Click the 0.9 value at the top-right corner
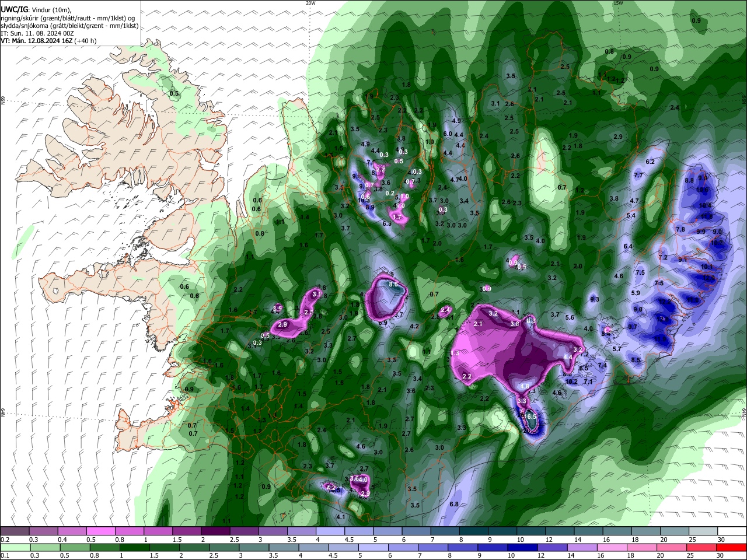 tap(696, 20)
